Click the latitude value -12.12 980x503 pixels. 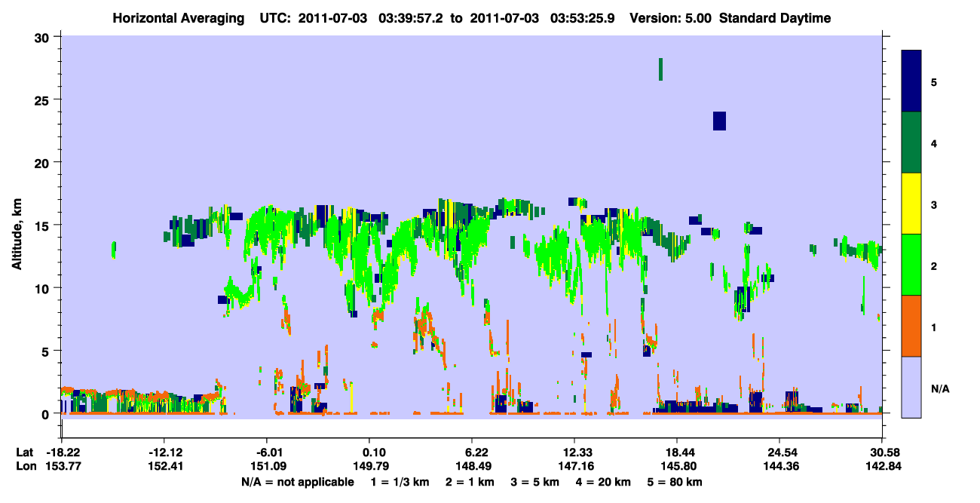[x=164, y=452]
